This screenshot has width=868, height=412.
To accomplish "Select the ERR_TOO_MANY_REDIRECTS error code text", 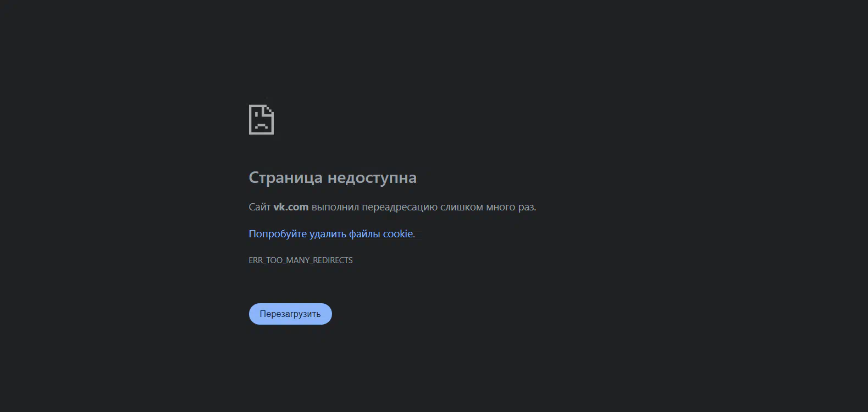I will [x=301, y=260].
